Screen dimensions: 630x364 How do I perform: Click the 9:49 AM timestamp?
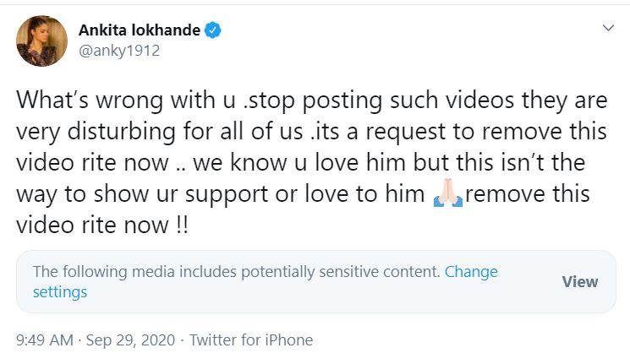pyautogui.click(x=44, y=340)
